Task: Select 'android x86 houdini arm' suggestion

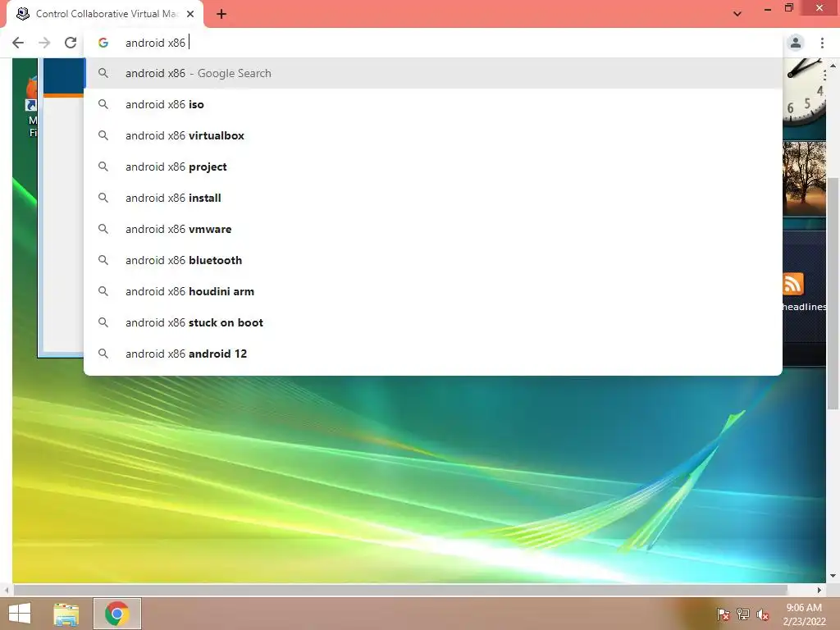Action: [433, 291]
